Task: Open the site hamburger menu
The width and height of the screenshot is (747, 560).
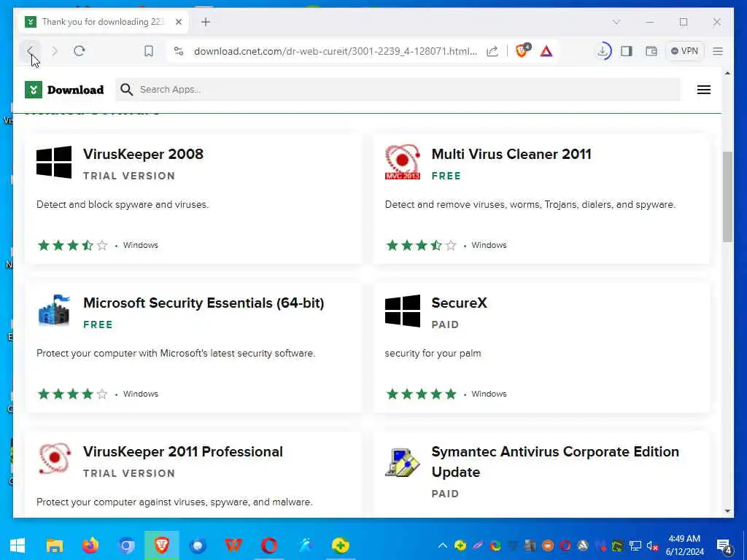Action: [x=704, y=90]
